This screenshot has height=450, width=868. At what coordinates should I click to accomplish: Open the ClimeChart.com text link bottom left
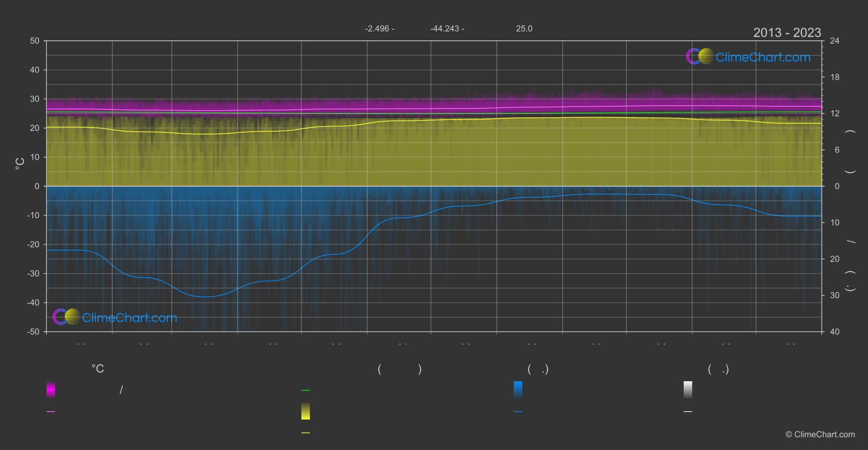(x=130, y=318)
